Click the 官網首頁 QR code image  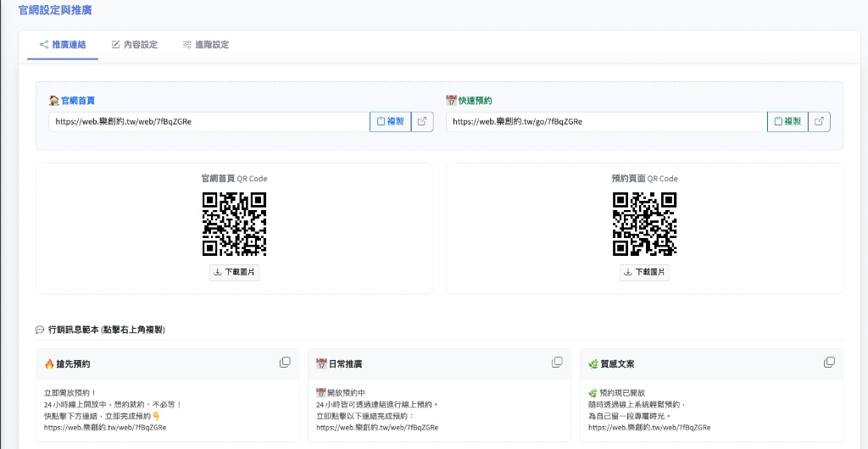coord(235,224)
